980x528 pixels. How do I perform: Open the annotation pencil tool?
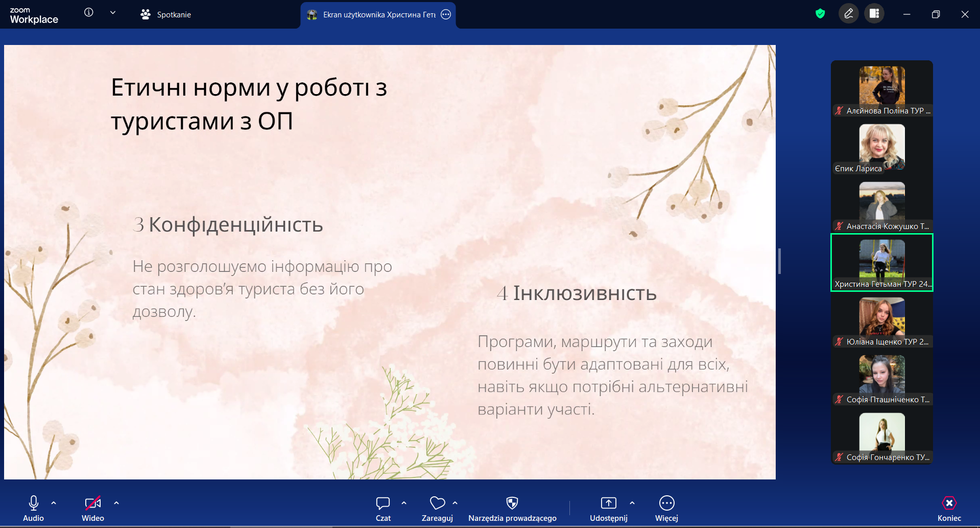(848, 14)
